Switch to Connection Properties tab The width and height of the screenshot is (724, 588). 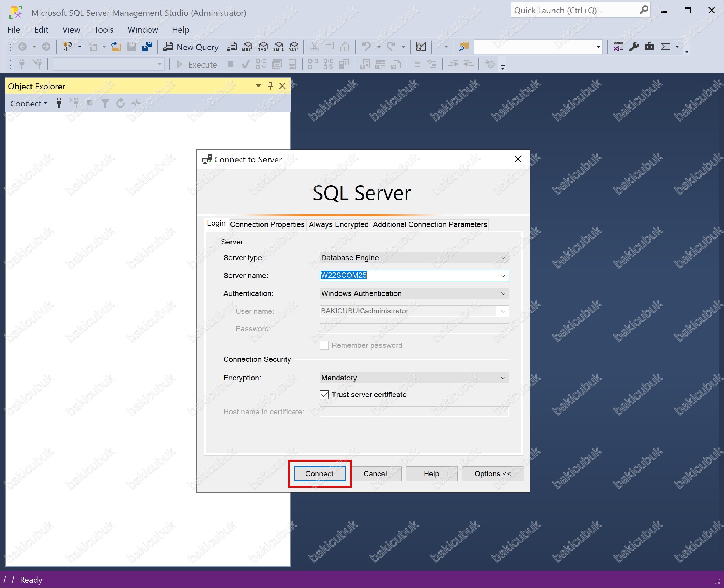(x=267, y=224)
